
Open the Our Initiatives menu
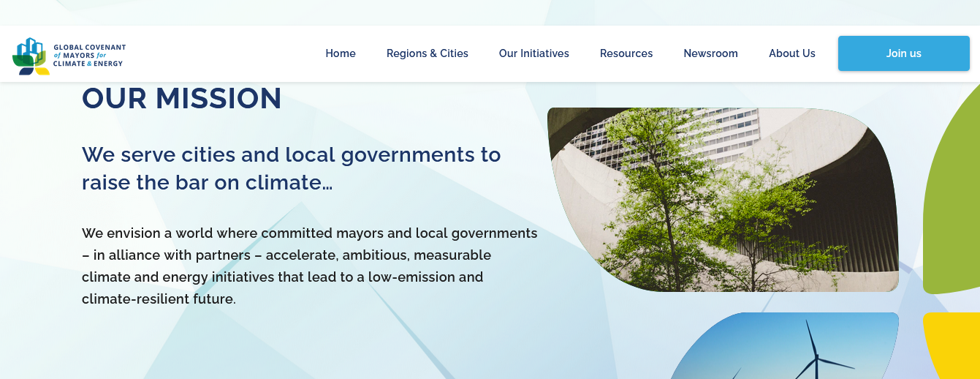[534, 53]
